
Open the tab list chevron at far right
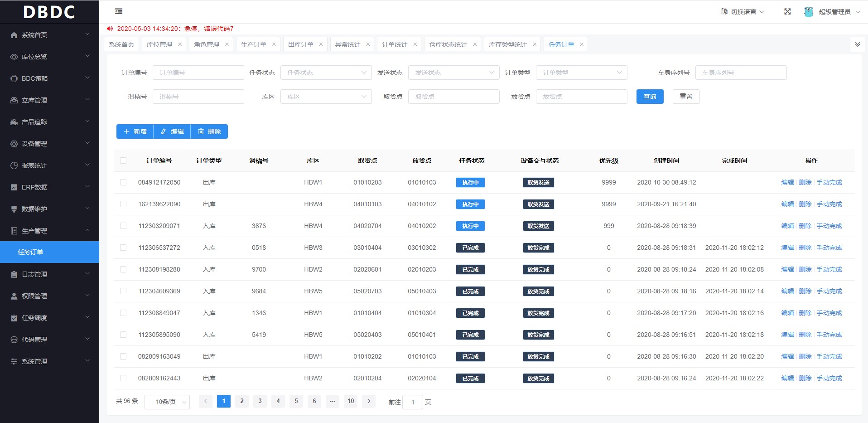[857, 44]
